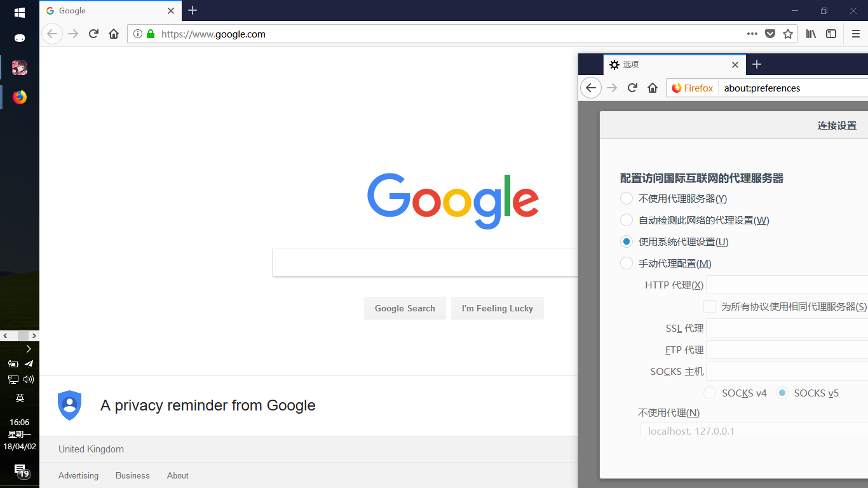
Task: Open the Advertising footer link
Action: click(78, 475)
